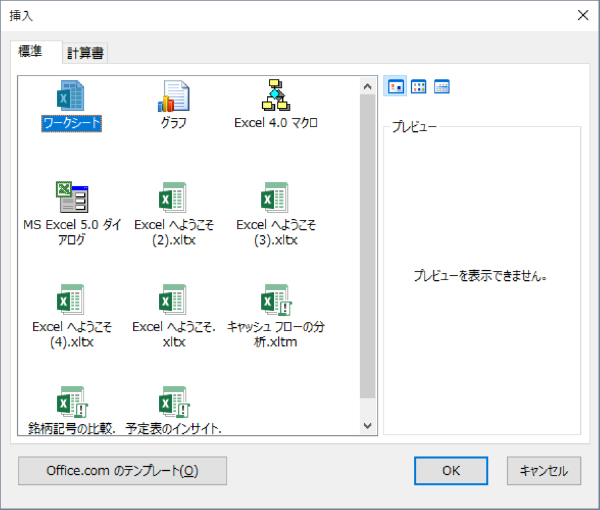Click Office.com のテンプレート button
Viewport: 600px width, 510px height.
122,471
